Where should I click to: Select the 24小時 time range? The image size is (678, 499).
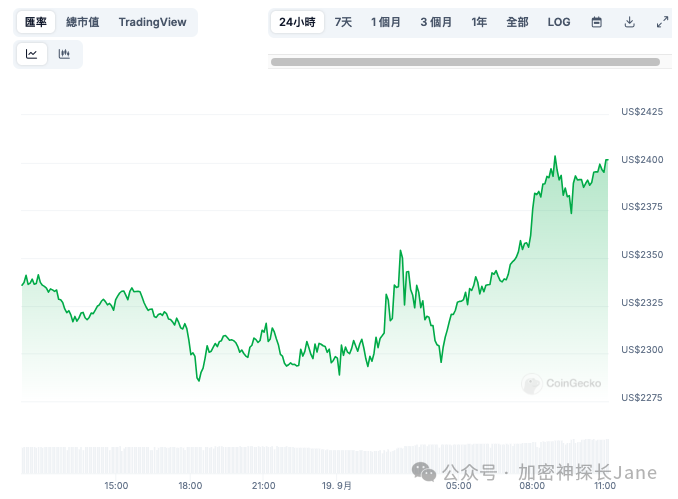tap(297, 22)
